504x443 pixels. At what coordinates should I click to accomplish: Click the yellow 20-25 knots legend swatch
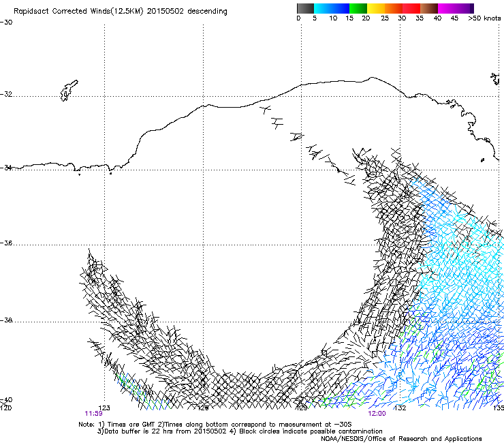(x=376, y=8)
